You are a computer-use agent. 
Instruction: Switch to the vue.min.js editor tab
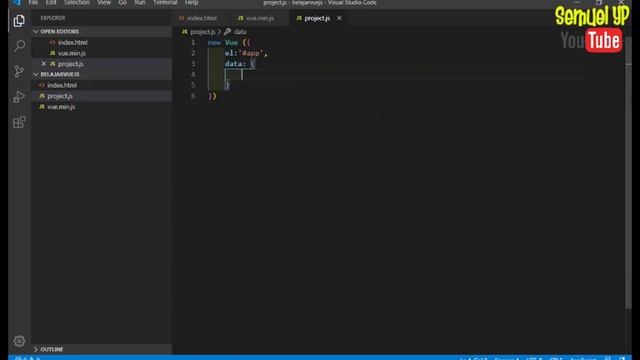point(260,18)
